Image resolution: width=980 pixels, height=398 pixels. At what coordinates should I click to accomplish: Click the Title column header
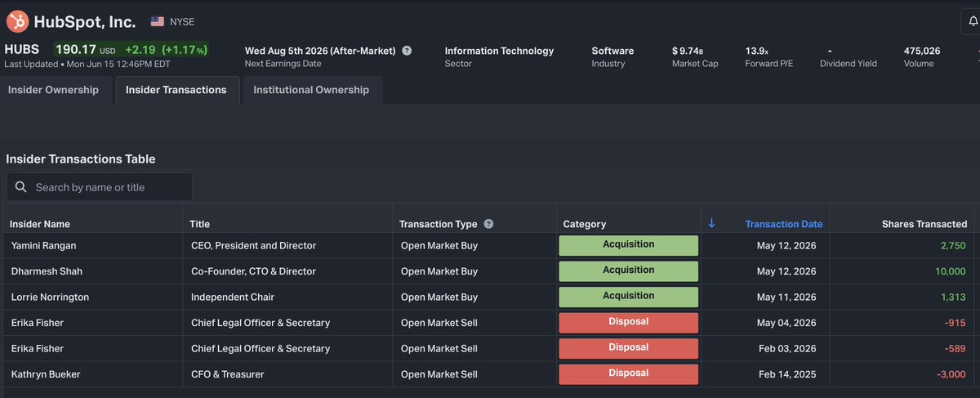(x=199, y=224)
